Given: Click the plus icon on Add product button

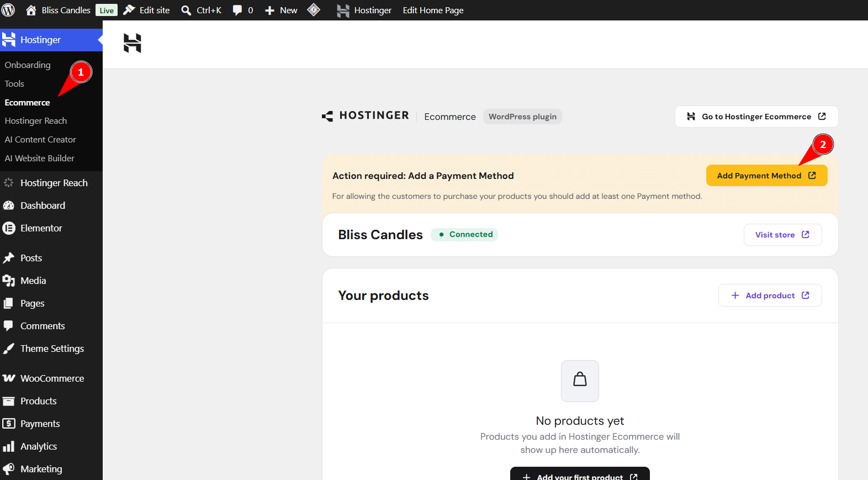Looking at the screenshot, I should coord(735,296).
